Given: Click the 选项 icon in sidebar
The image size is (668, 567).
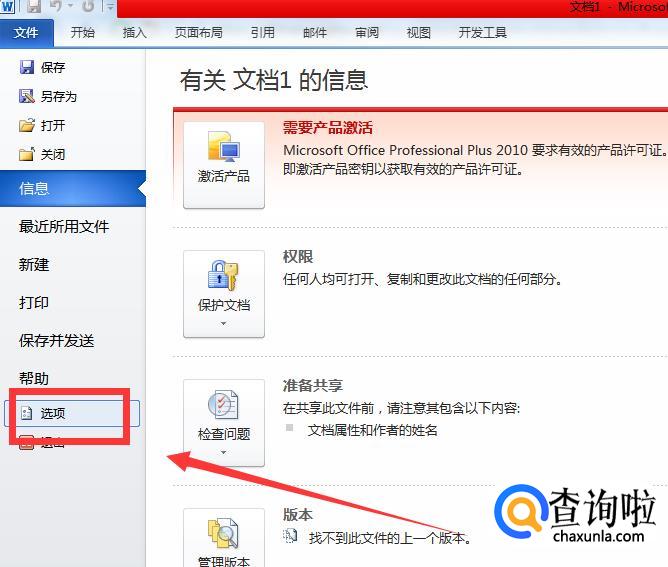Looking at the screenshot, I should pos(26,413).
